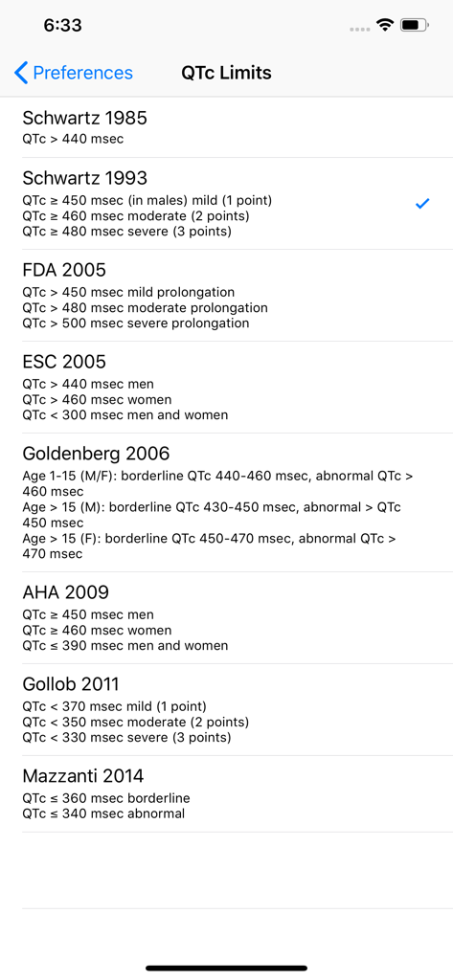Select Schwartz 1985 QTc limit
Viewport: 453px width, 980px height.
click(226, 127)
